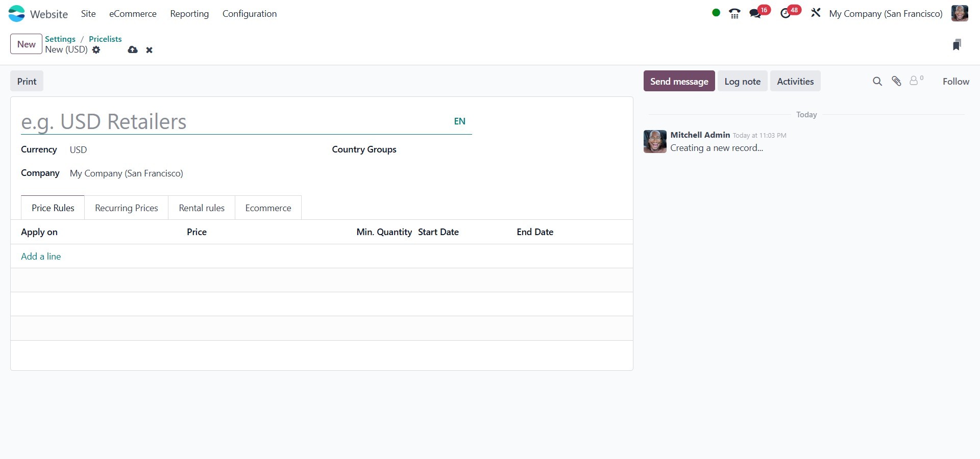Image resolution: width=980 pixels, height=459 pixels.
Task: Click the Add a line link
Action: click(41, 257)
